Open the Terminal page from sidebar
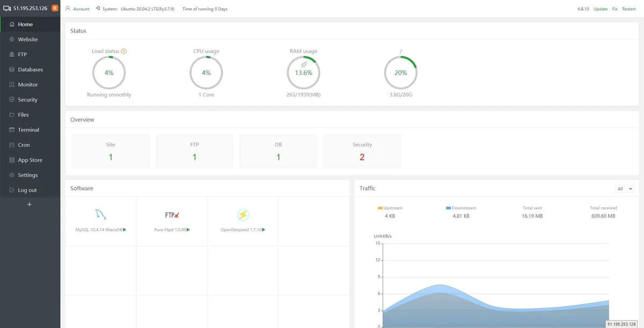The height and width of the screenshot is (328, 644). [28, 130]
